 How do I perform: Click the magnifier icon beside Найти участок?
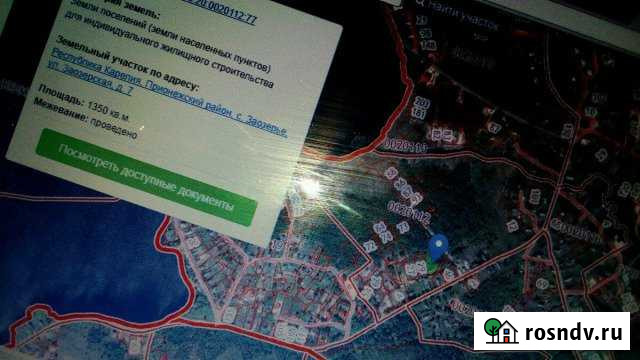coord(420,3)
